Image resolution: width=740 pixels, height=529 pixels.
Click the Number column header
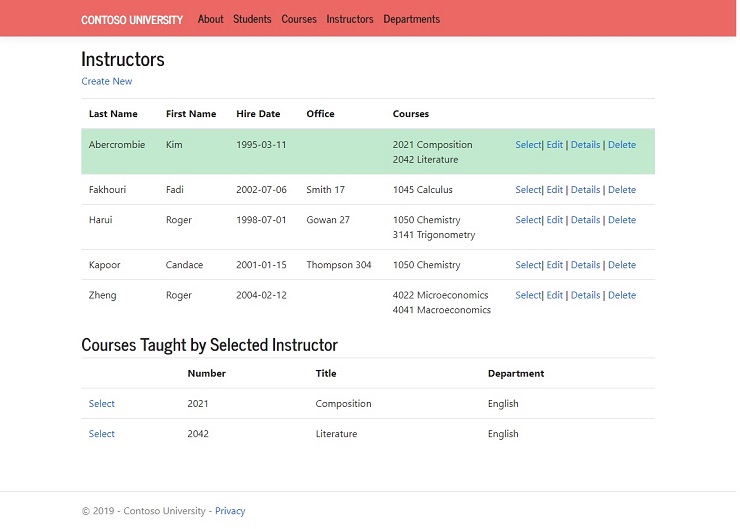[x=206, y=373]
